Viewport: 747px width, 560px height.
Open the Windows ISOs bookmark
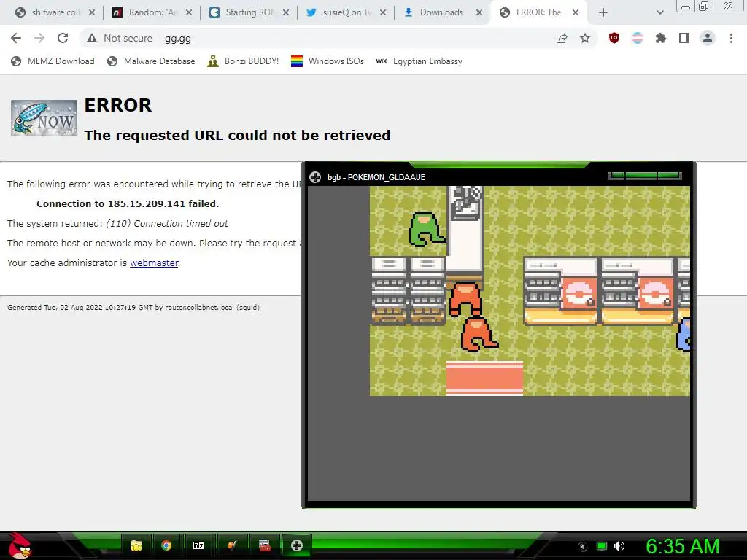pyautogui.click(x=328, y=61)
